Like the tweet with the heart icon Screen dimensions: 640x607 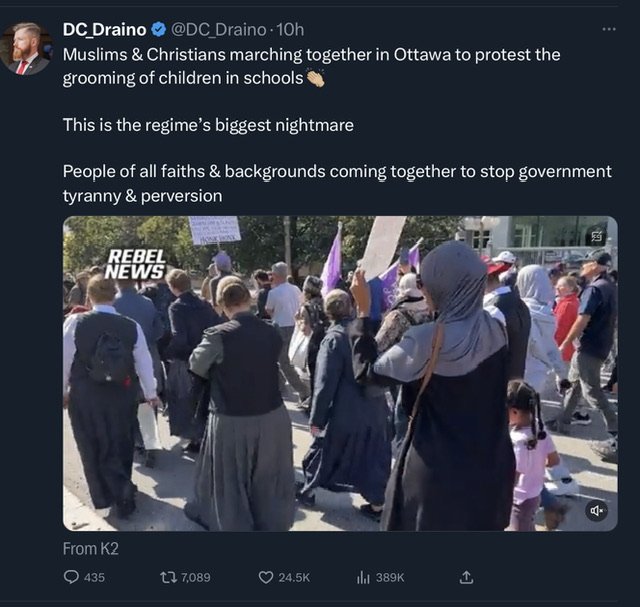(266, 578)
